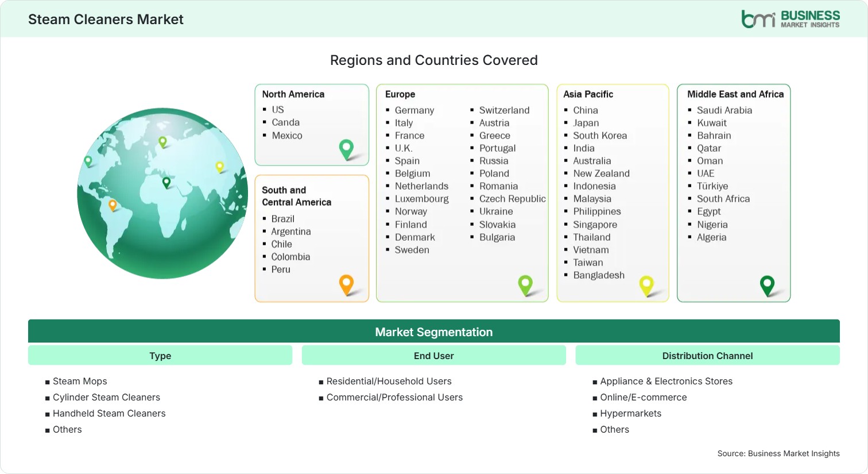Select the End User segmentation header

tap(434, 356)
